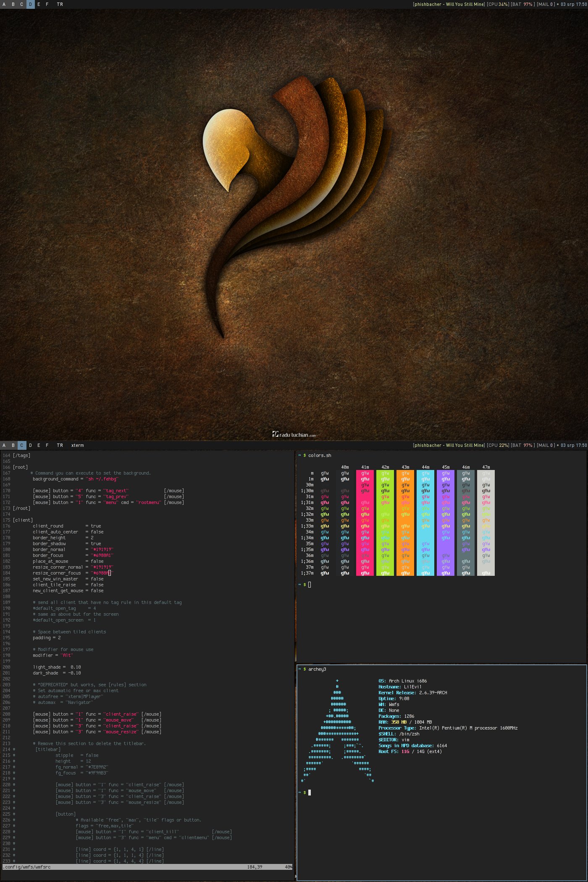Click the green 42m color column
This screenshot has height=882, width=588.
tap(385, 523)
